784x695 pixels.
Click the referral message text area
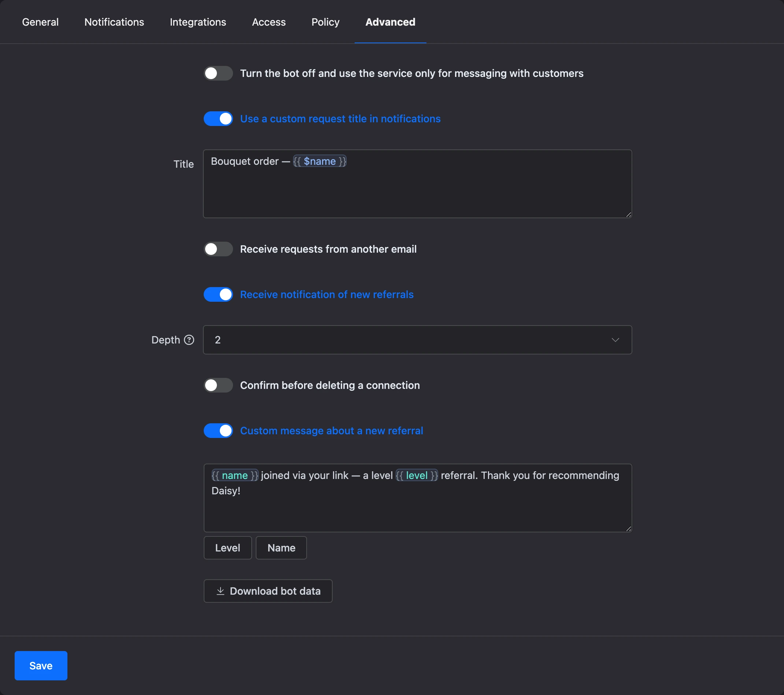coord(418,498)
